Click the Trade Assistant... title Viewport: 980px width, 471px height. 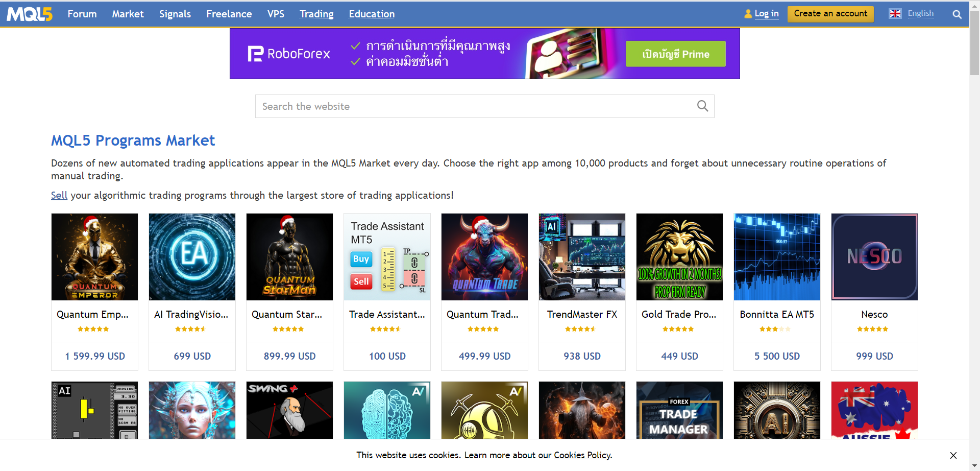click(387, 315)
